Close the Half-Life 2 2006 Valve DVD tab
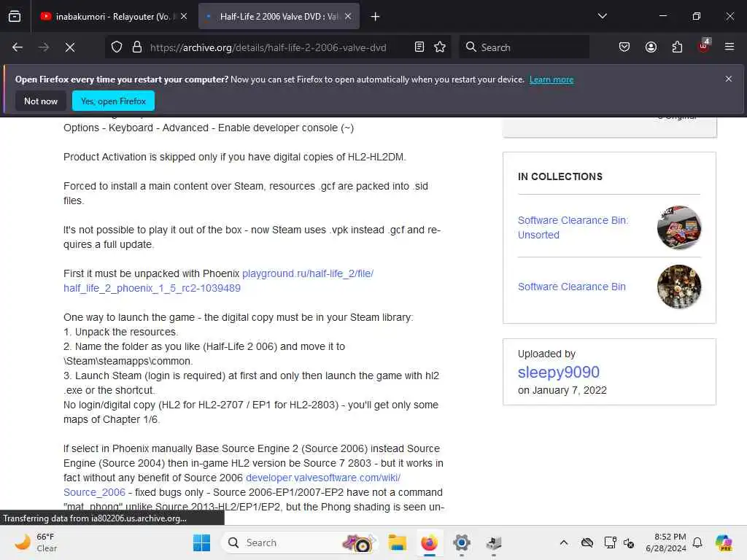747x560 pixels. coord(348,17)
